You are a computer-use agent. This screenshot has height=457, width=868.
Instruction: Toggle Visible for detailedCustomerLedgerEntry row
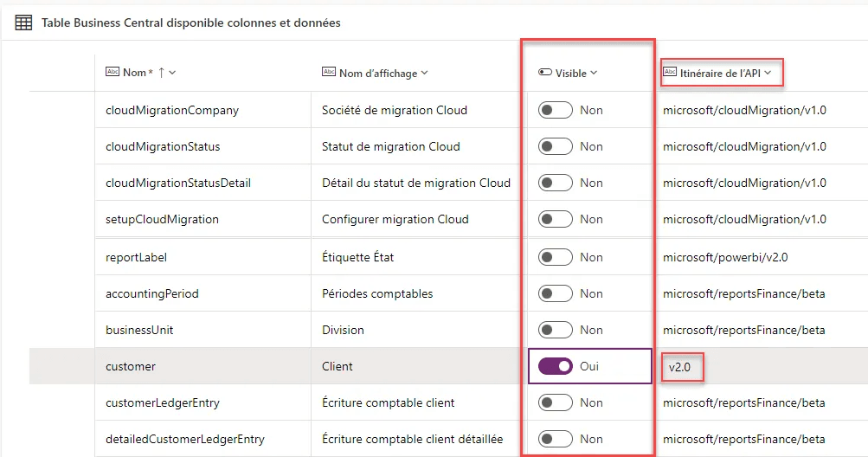[x=556, y=439]
